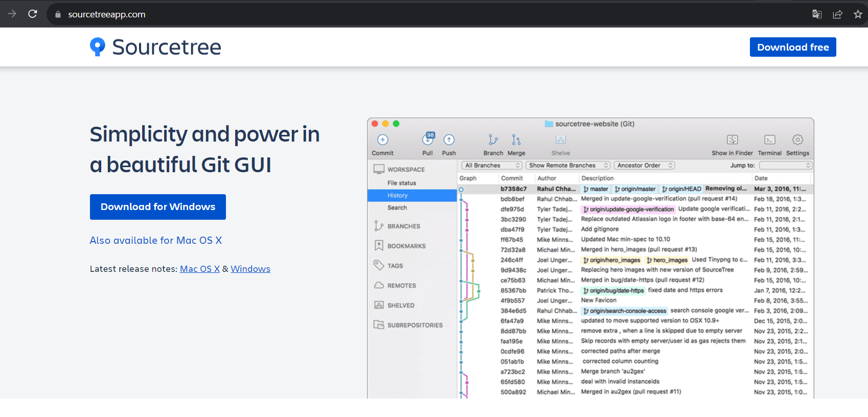Click the Subrepositories folder icon
868x417 pixels.
tap(379, 325)
